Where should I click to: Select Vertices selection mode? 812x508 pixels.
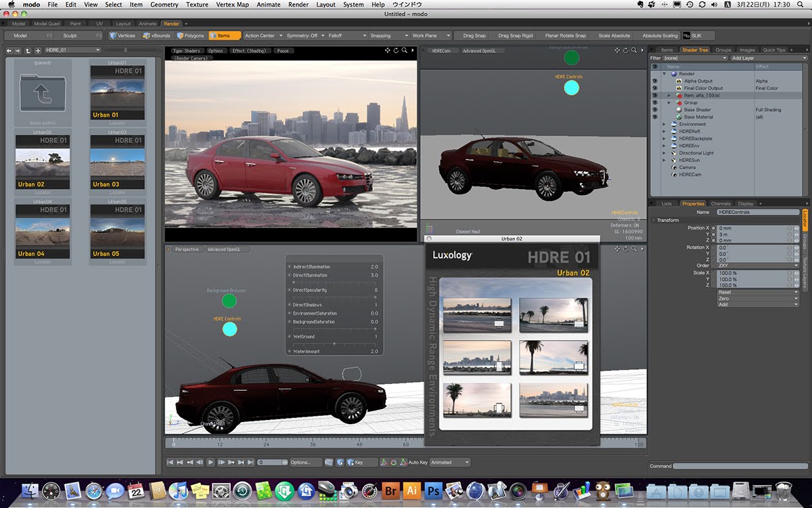[122, 35]
